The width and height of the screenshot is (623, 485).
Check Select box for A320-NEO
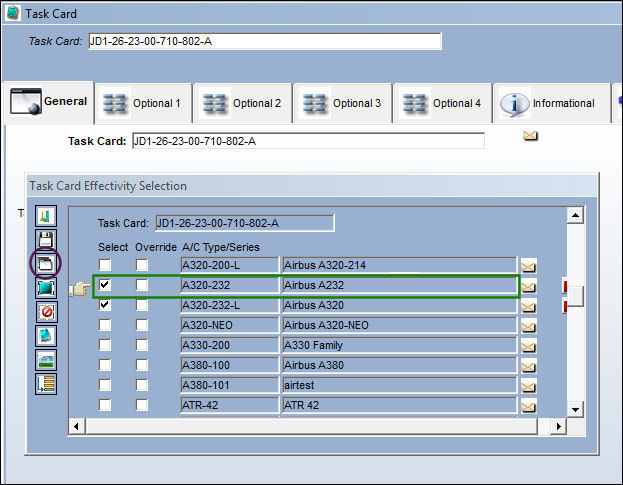[x=105, y=325]
